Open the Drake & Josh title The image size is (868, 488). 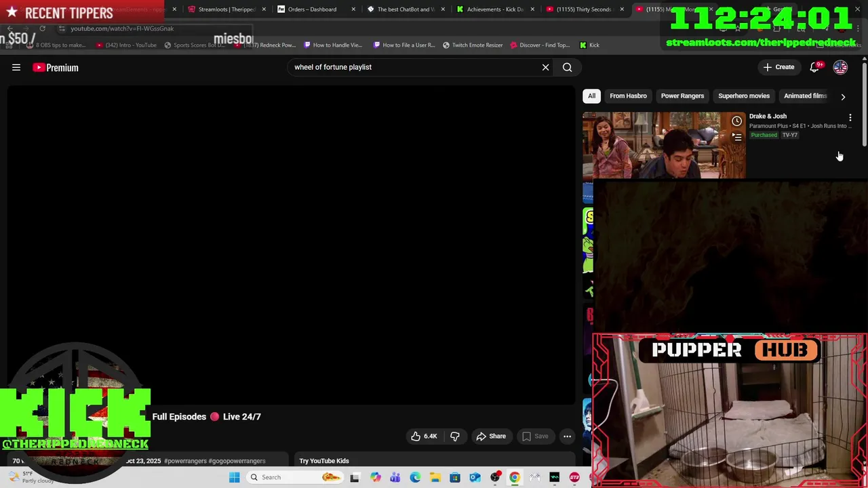[x=768, y=117]
